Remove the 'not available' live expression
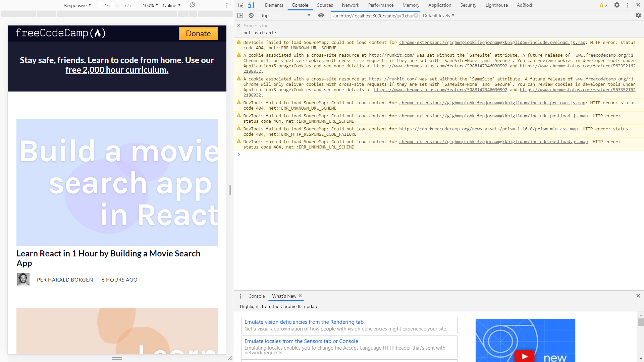The height and width of the screenshot is (362, 644). click(x=239, y=25)
